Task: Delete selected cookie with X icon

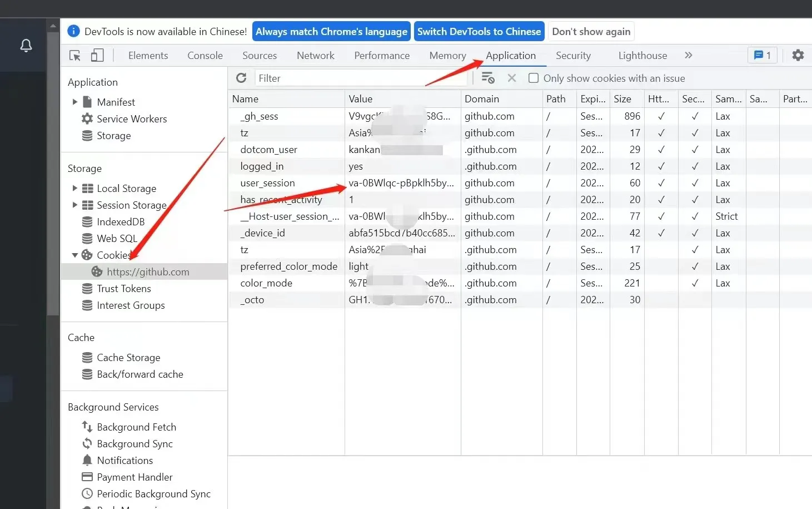Action: tap(512, 78)
